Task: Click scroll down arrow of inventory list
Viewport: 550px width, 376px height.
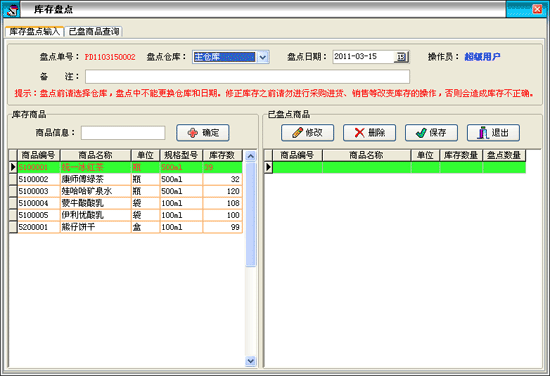Action: [250, 361]
